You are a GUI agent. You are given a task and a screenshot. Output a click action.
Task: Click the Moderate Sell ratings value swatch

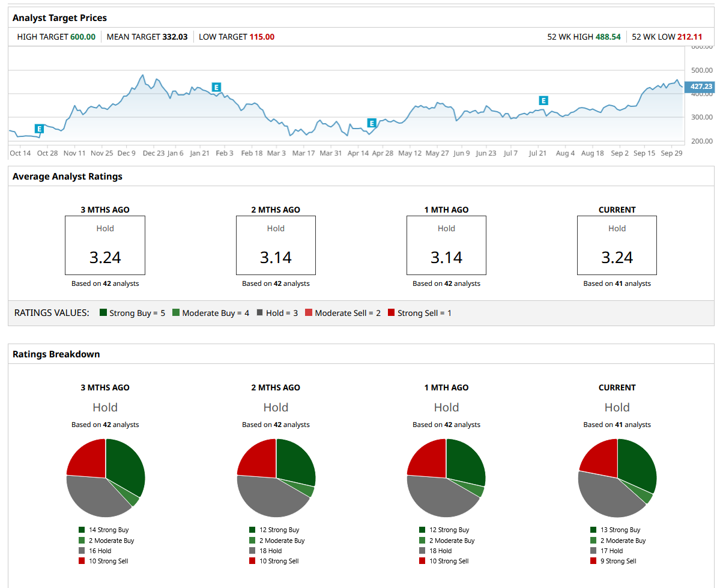click(x=309, y=313)
